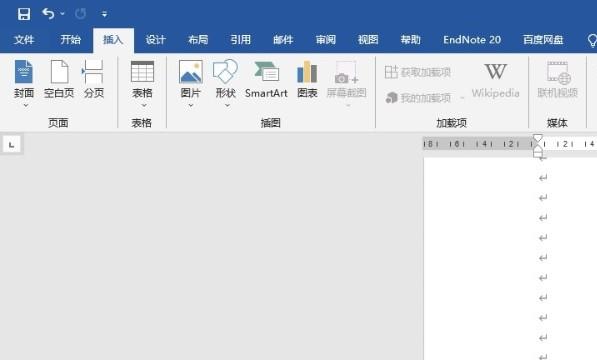Click the 屏幕截图 screenshot icon
597x360 pixels.
[346, 72]
